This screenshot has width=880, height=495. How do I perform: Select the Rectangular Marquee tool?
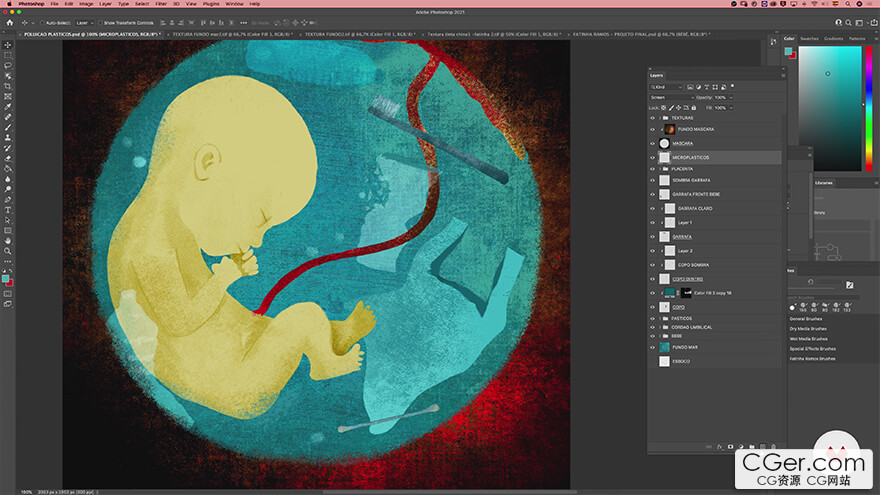coord(8,55)
